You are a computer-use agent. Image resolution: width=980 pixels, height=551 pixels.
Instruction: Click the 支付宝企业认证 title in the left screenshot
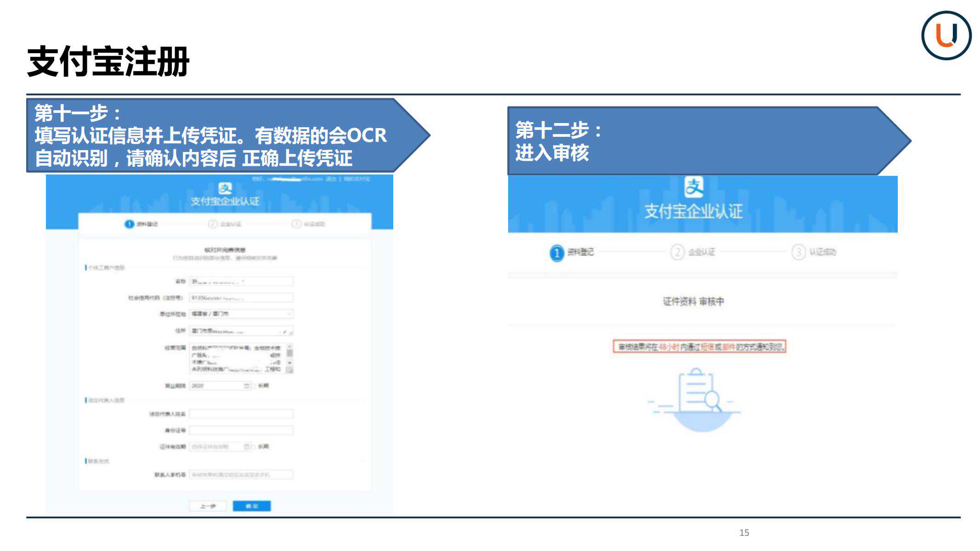225,202
